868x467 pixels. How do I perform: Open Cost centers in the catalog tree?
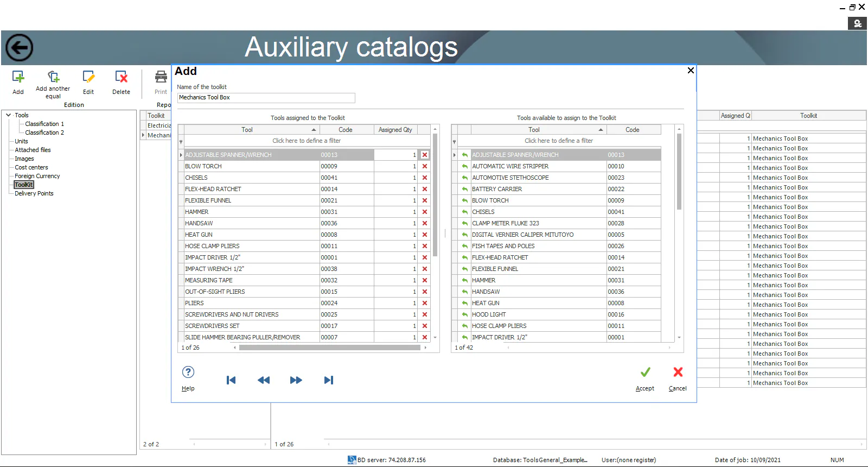[x=31, y=167]
